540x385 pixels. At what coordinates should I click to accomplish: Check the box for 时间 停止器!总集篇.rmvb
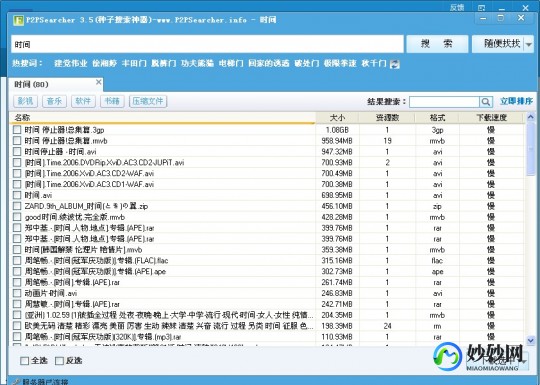pos(17,141)
